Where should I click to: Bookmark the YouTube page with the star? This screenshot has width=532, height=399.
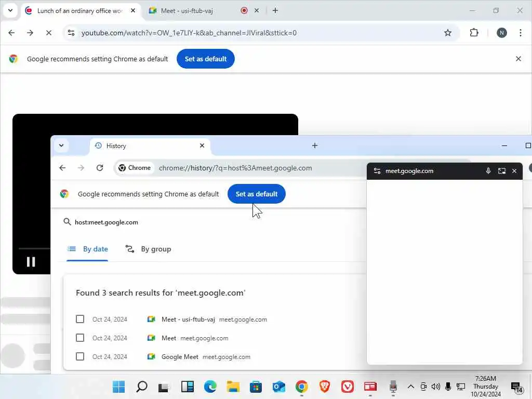click(448, 33)
